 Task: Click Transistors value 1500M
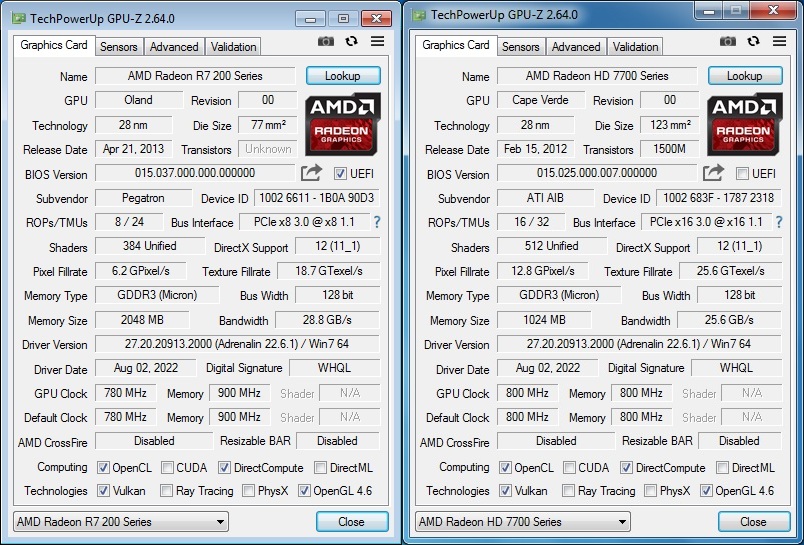pos(670,149)
